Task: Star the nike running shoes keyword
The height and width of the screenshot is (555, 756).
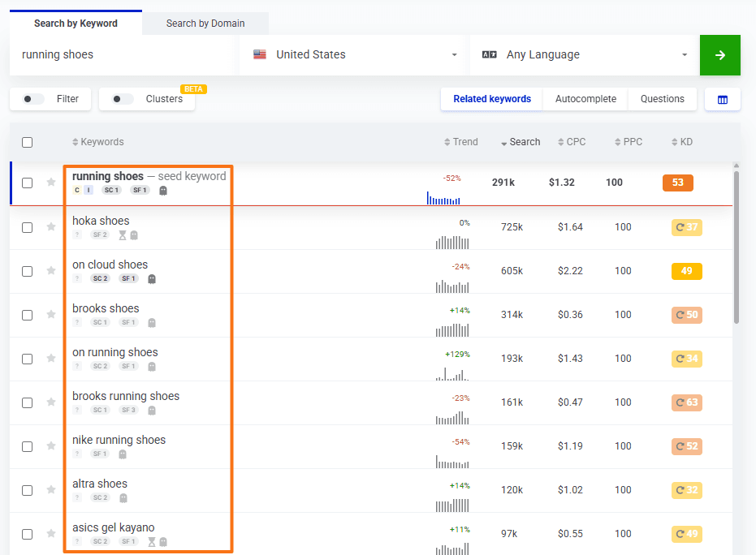Action: point(51,446)
